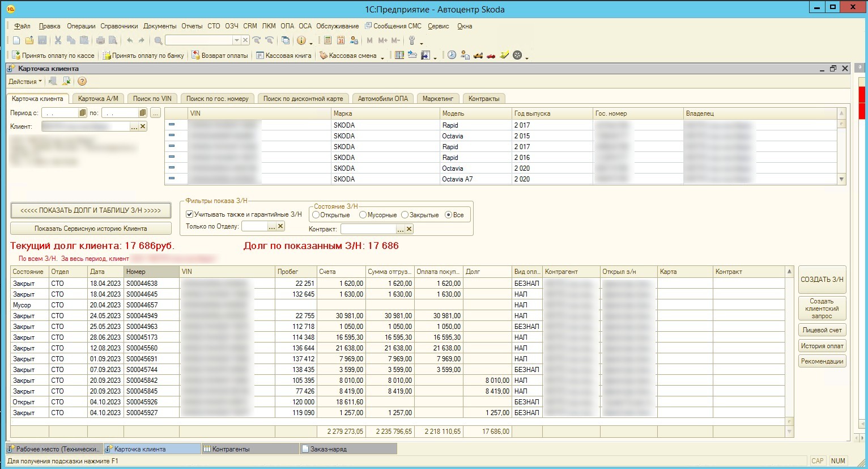Open calendar picker for 'Период с' field

pos(83,113)
